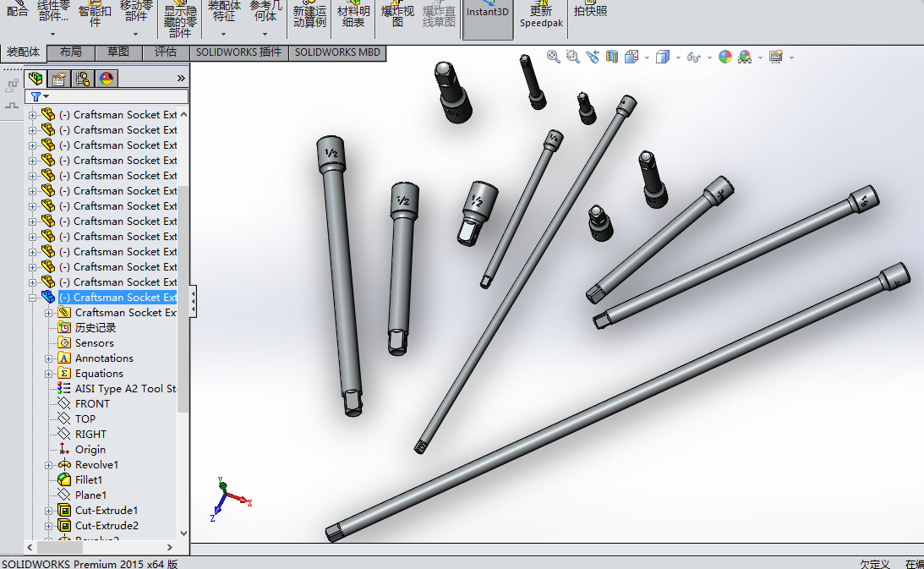Open Edit Appearance color ball icon
This screenshot has height=569, width=924.
[x=724, y=57]
